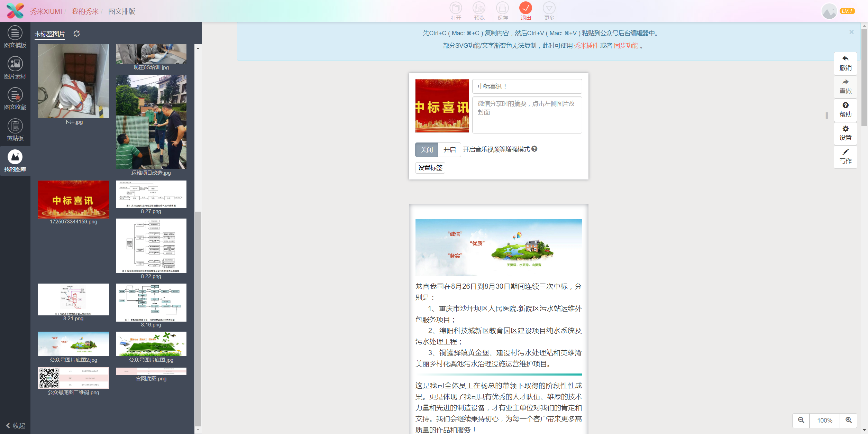Screen dimensions: 868x434
Task: Select the 退出 exit icon in top toolbar
Action: (526, 10)
